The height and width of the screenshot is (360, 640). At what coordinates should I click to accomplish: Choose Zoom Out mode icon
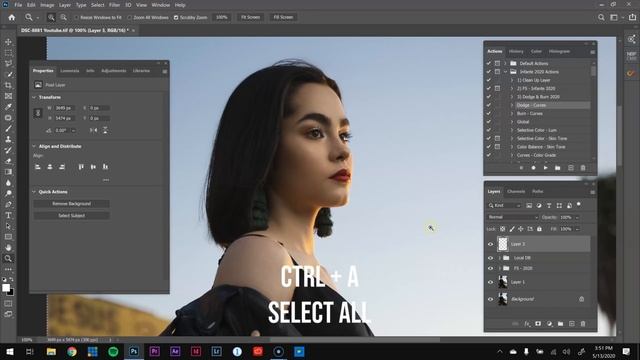click(64, 18)
